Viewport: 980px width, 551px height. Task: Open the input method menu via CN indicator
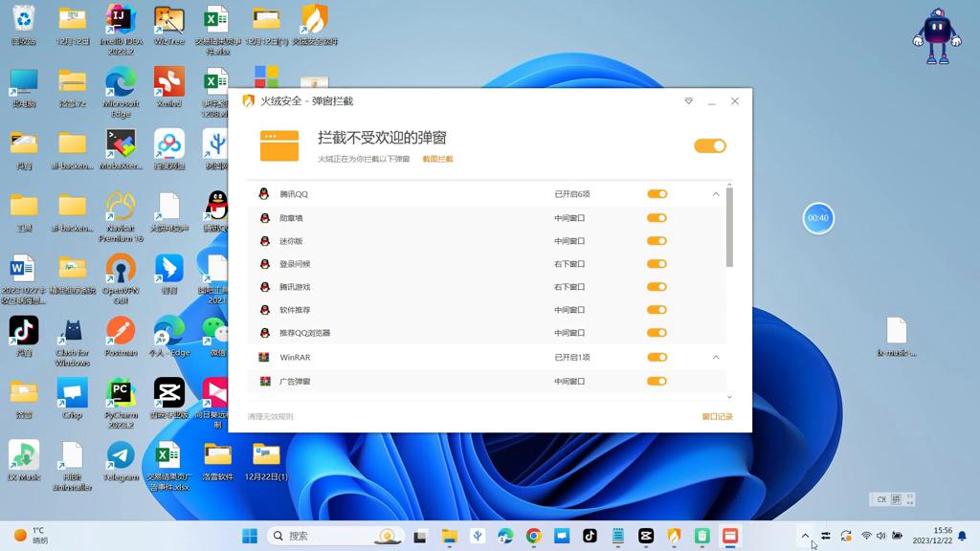(x=880, y=499)
